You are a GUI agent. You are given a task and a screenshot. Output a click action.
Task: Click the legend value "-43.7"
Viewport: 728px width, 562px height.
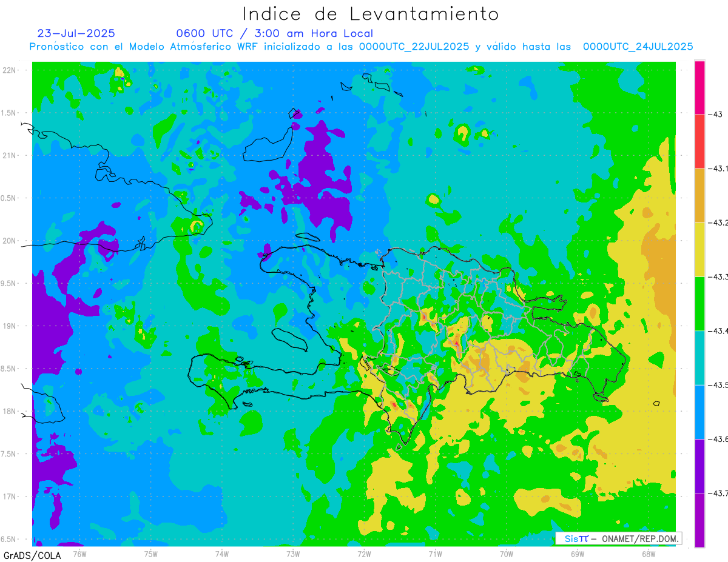pyautogui.click(x=718, y=493)
